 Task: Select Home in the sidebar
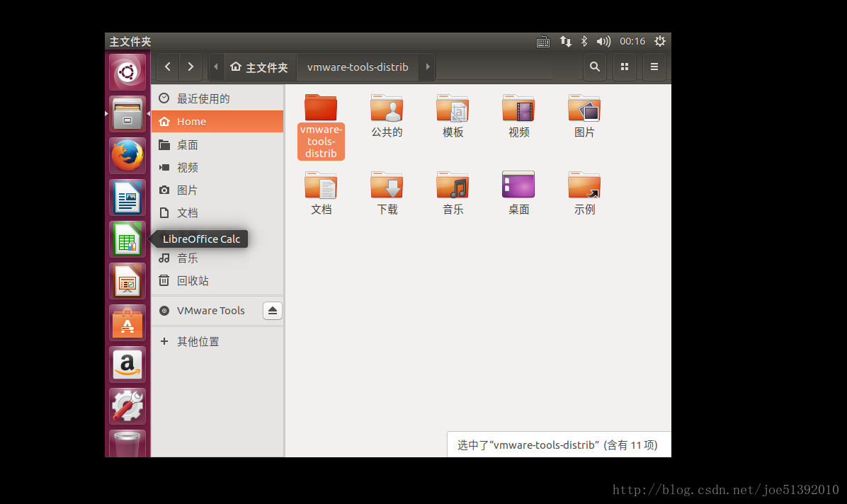tap(217, 122)
